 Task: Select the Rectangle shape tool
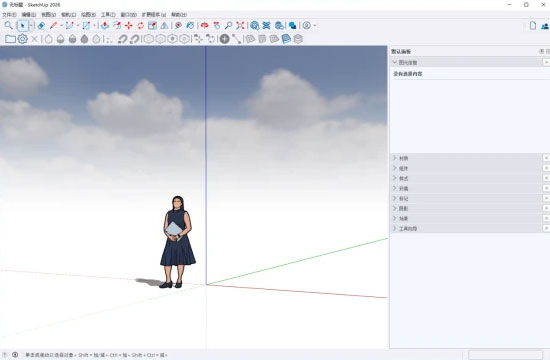[86, 26]
